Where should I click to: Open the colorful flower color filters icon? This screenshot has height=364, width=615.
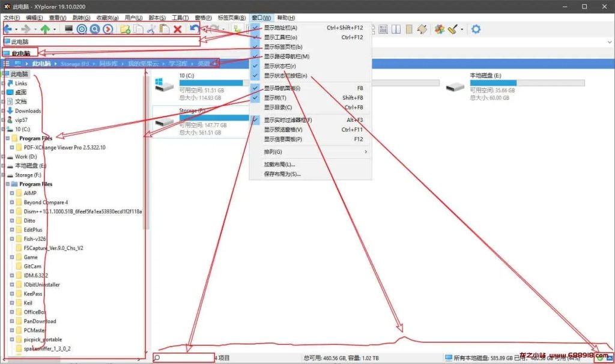[x=439, y=29]
